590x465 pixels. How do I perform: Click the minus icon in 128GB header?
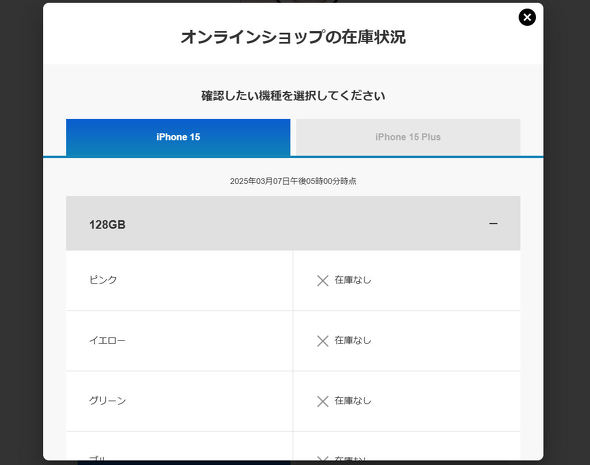493,223
